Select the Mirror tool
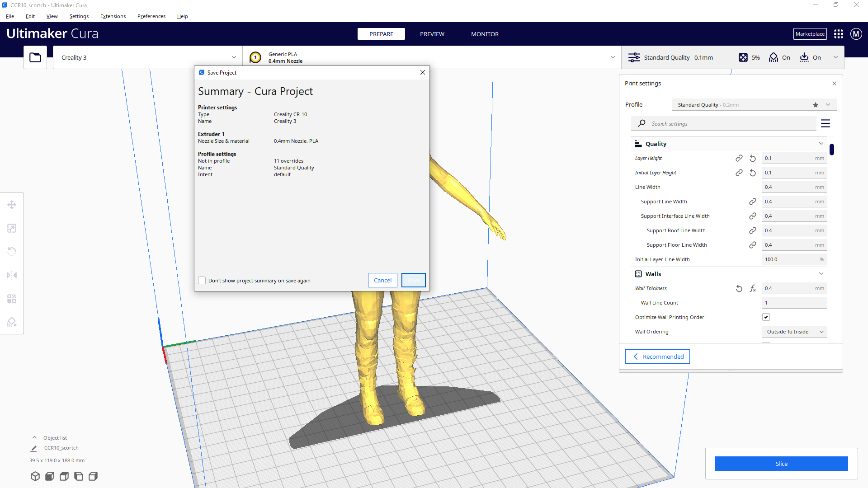868x488 pixels. click(12, 275)
